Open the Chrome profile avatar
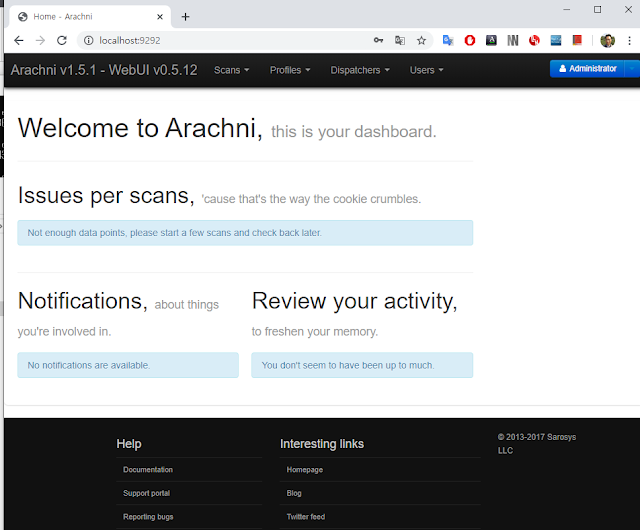Image resolution: width=640 pixels, height=530 pixels. [607, 40]
